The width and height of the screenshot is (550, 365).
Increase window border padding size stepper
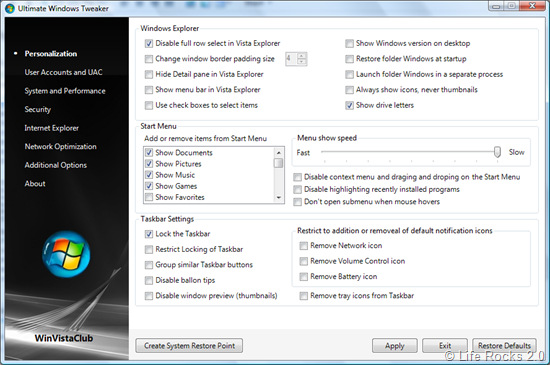tap(301, 56)
